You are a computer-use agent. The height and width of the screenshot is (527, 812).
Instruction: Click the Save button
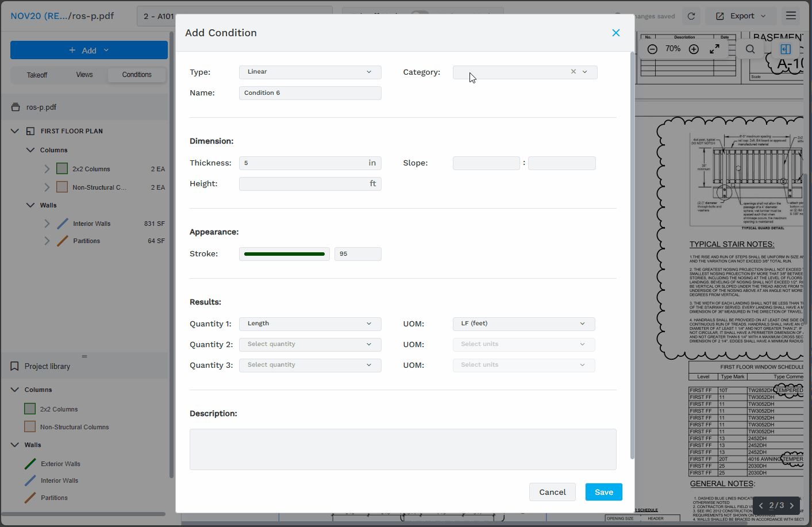603,492
